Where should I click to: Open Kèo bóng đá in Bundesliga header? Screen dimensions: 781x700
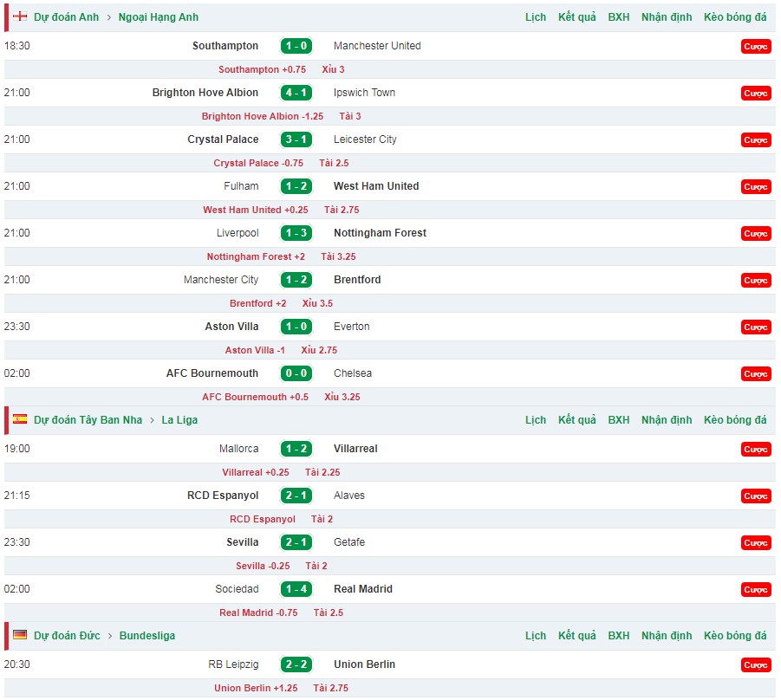(x=735, y=635)
